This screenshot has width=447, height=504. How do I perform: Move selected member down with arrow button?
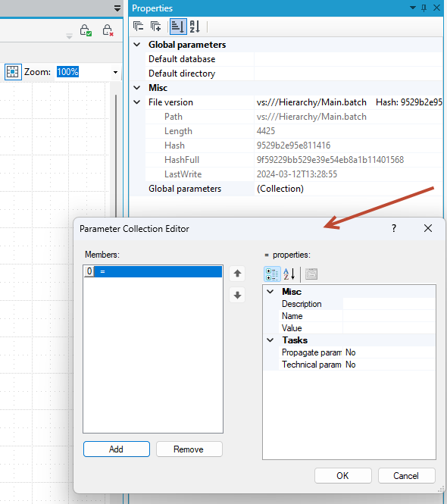[x=237, y=295]
